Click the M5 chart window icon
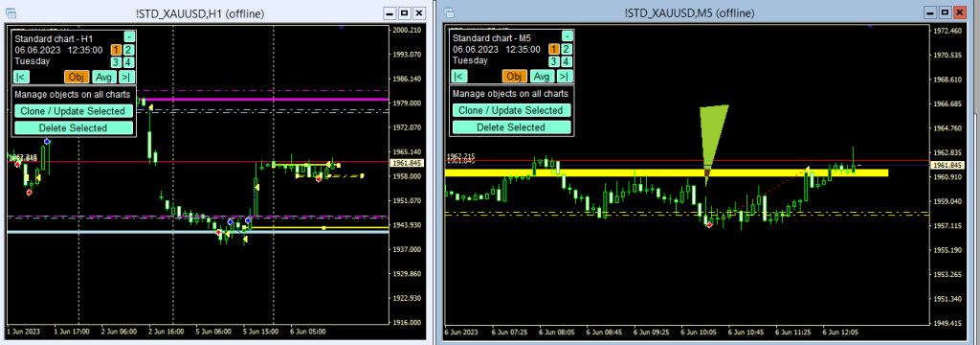The height and width of the screenshot is (345, 980). point(450,12)
